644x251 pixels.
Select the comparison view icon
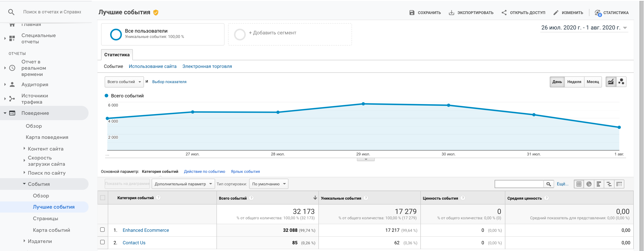[x=609, y=184]
